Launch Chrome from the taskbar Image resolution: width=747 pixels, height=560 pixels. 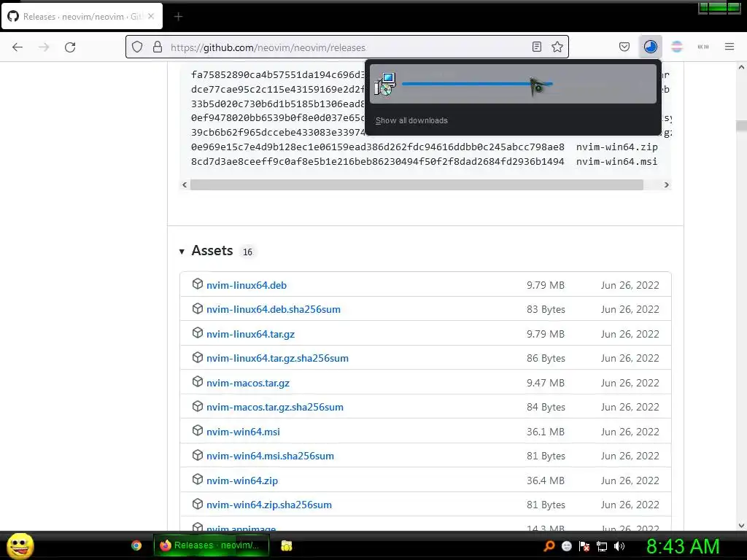point(136,545)
